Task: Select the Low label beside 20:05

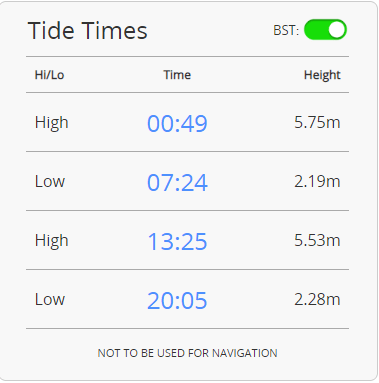Action: click(x=50, y=300)
